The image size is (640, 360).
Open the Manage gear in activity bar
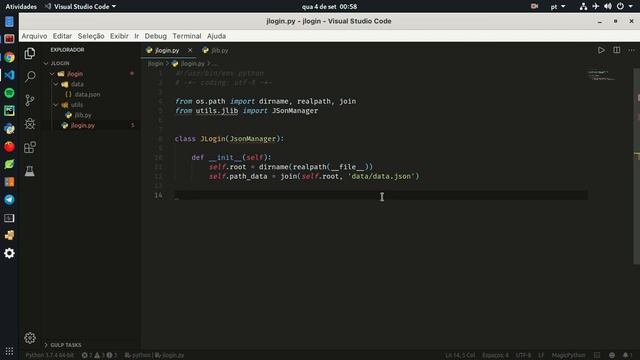[30, 338]
